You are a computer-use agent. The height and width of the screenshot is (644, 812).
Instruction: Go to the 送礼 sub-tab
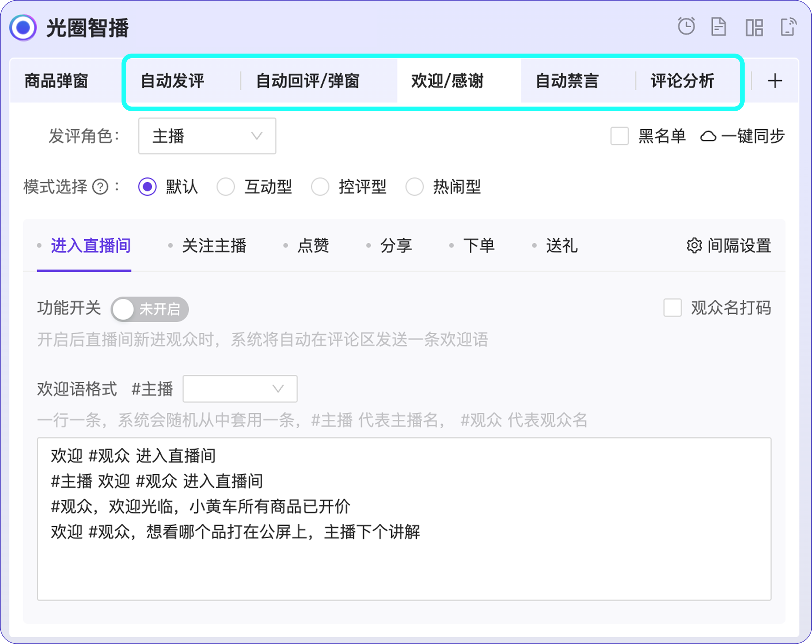pyautogui.click(x=561, y=246)
